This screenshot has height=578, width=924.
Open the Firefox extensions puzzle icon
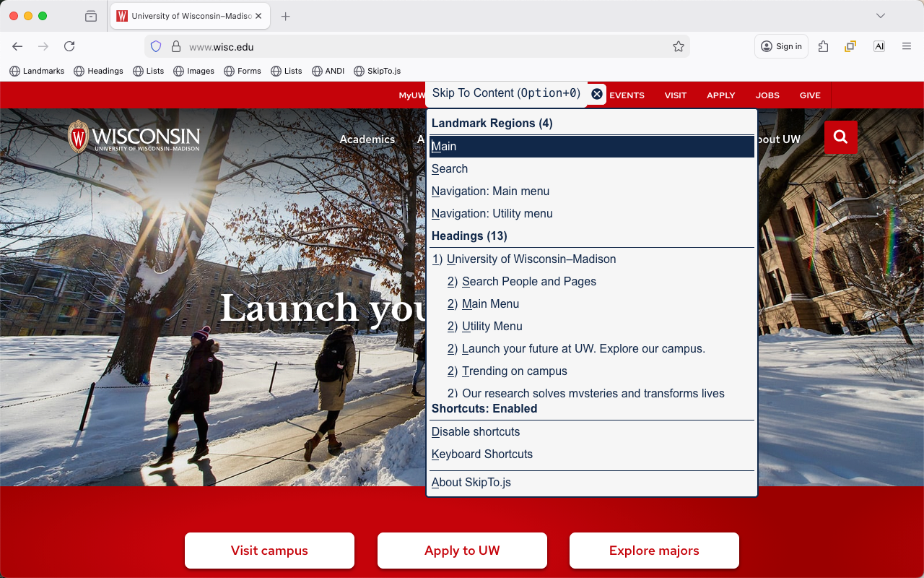tap(823, 47)
